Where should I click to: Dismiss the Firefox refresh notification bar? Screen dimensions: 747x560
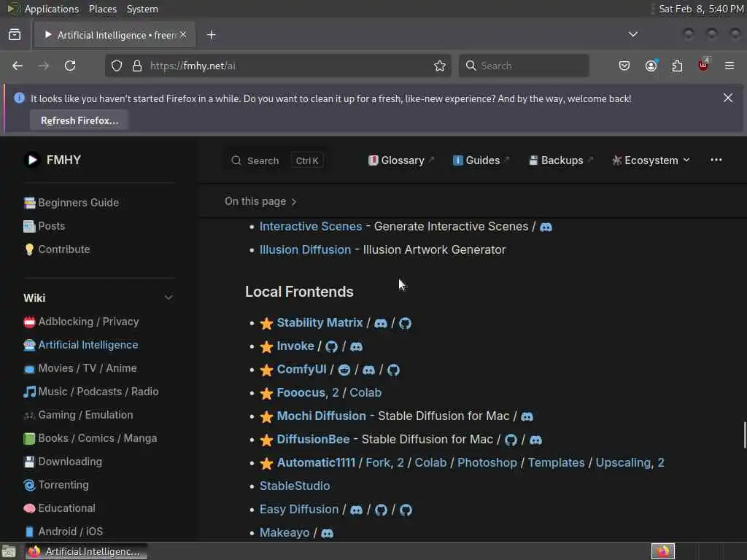(728, 98)
